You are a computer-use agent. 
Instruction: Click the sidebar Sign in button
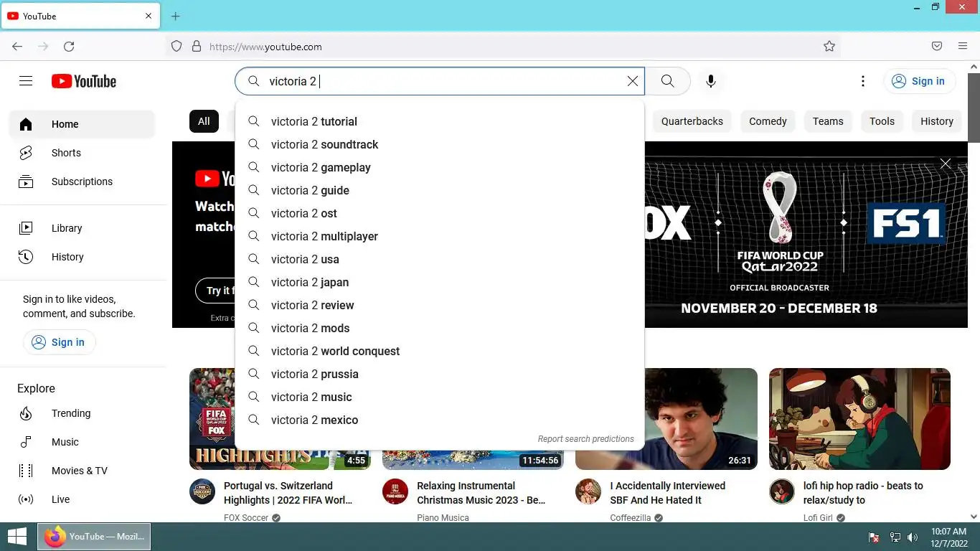tap(60, 342)
